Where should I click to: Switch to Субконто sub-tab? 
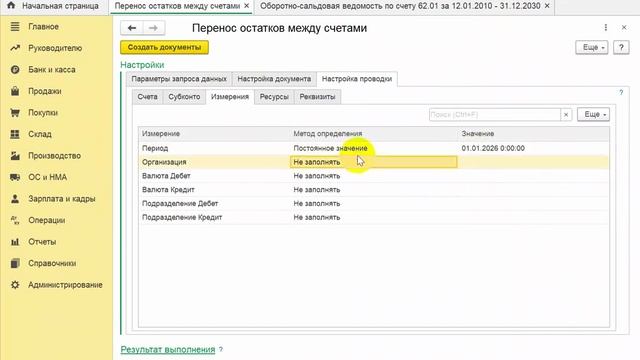pyautogui.click(x=184, y=97)
